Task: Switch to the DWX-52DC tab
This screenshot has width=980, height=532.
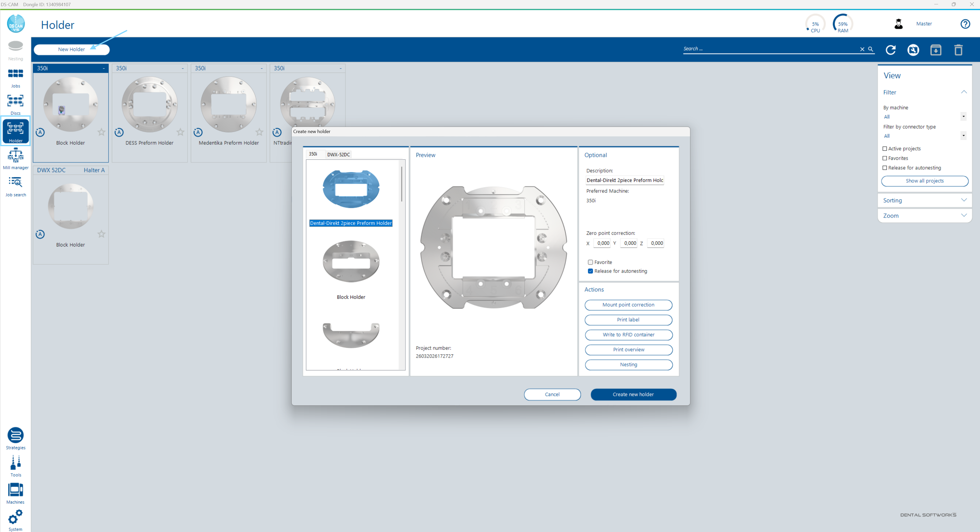Action: click(338, 155)
